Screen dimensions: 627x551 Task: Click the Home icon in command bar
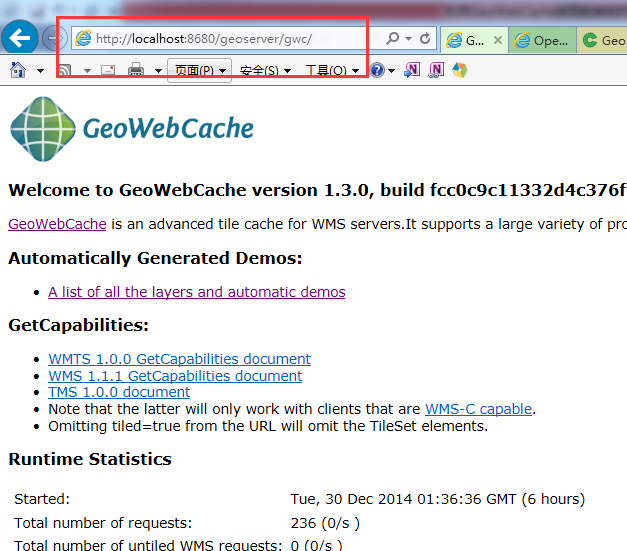pos(18,70)
